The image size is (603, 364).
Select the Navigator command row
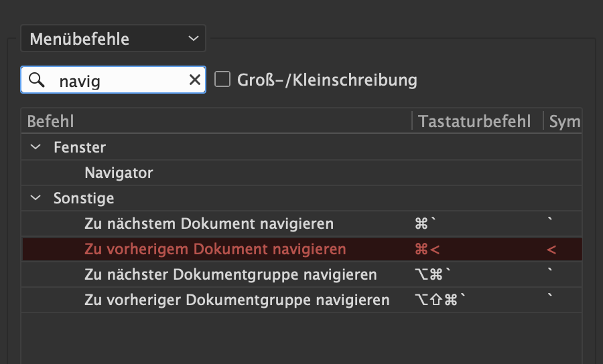click(x=119, y=173)
